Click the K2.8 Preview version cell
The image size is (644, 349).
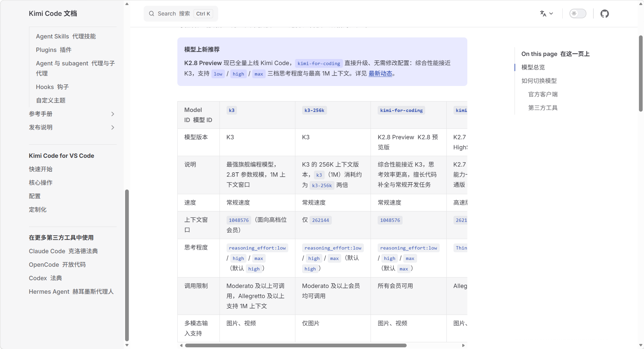coord(409,142)
